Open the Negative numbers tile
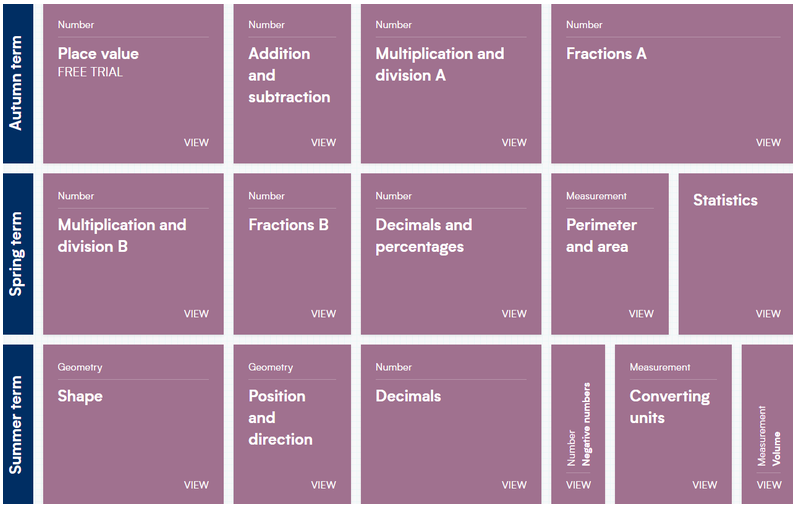This screenshot has width=796, height=508. click(x=578, y=424)
